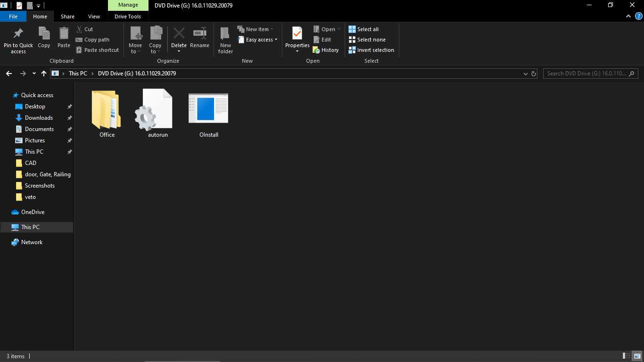The width and height of the screenshot is (644, 362).
Task: Go Back using the back arrow
Action: pos(8,74)
